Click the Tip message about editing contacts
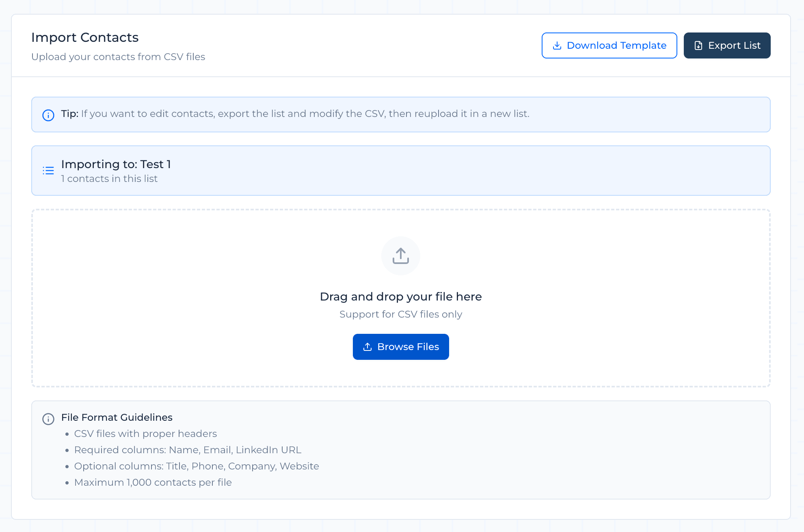Screen dimensions: 804x532 [295, 114]
